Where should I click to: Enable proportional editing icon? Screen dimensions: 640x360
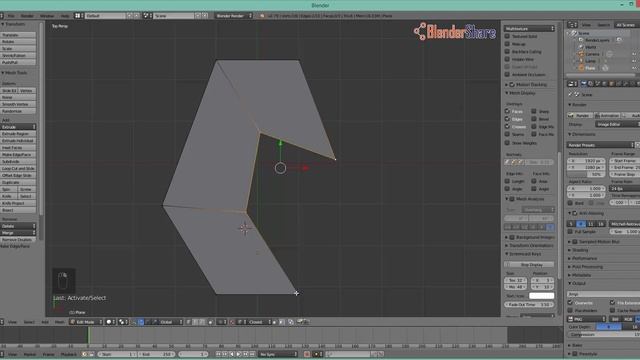pos(222,322)
